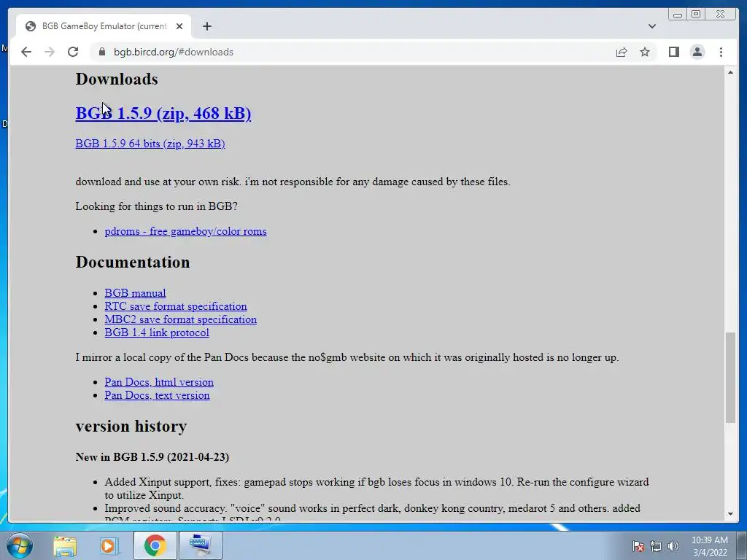Click the 'Downloads' heading
Screen dimensions: 747x560
[x=117, y=79]
